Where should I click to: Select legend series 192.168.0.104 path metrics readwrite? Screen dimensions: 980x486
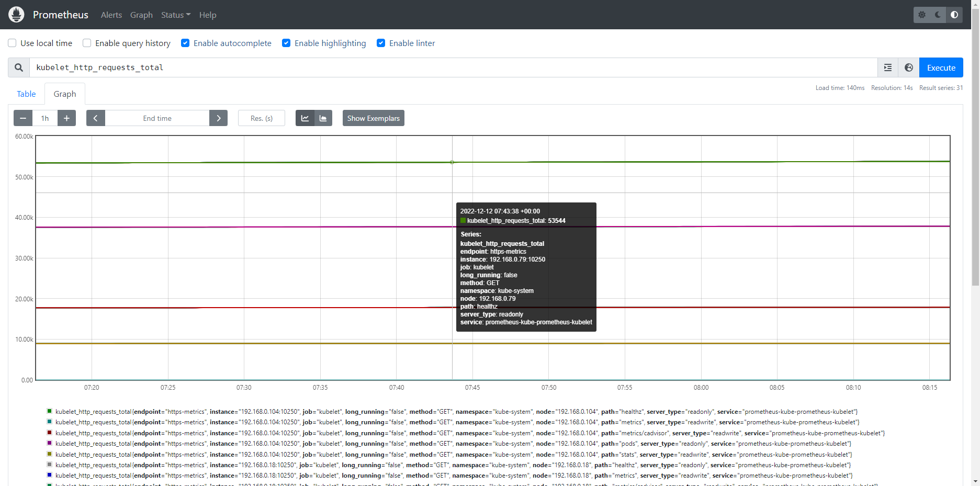point(457,422)
